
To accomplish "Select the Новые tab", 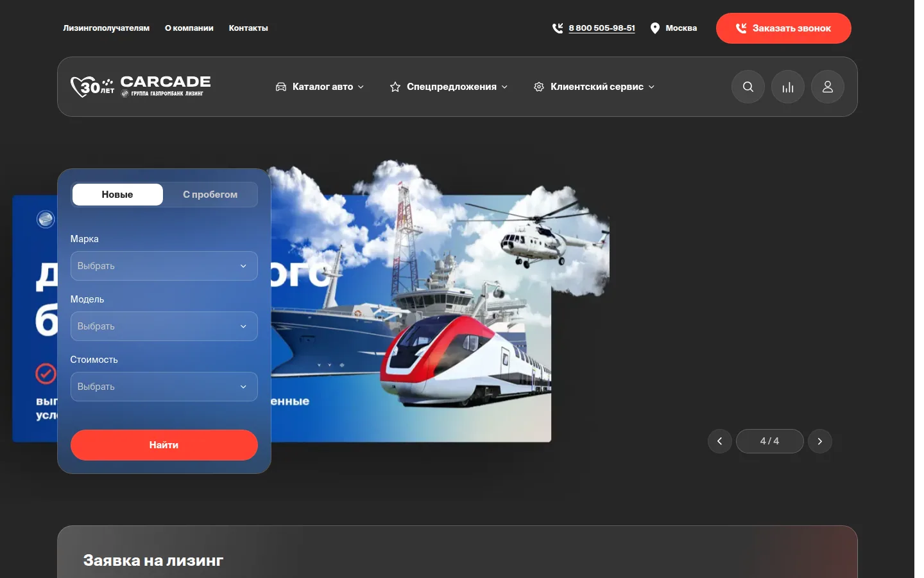I will pos(117,195).
